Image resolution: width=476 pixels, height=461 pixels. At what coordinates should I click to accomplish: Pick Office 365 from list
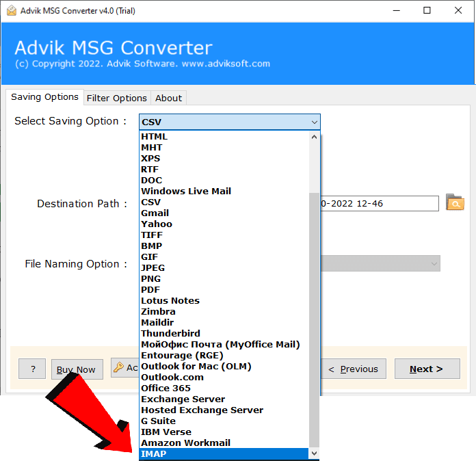pos(224,388)
